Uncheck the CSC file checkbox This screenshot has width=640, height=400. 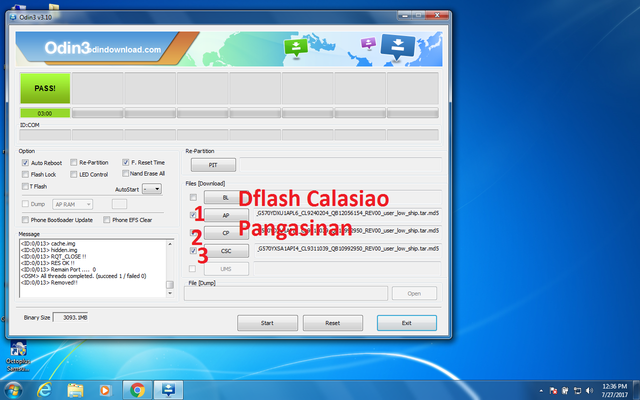coord(193,251)
